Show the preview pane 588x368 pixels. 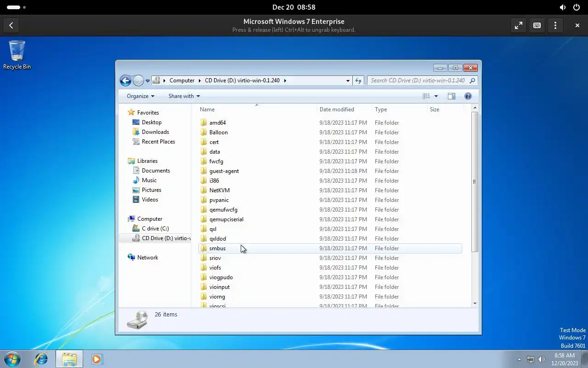452,96
